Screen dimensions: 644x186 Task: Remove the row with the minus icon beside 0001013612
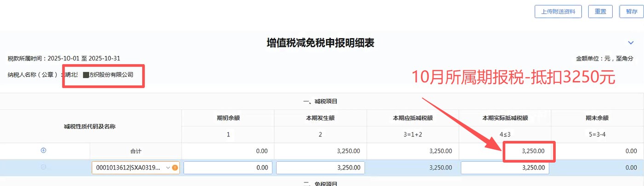pyautogui.click(x=44, y=167)
